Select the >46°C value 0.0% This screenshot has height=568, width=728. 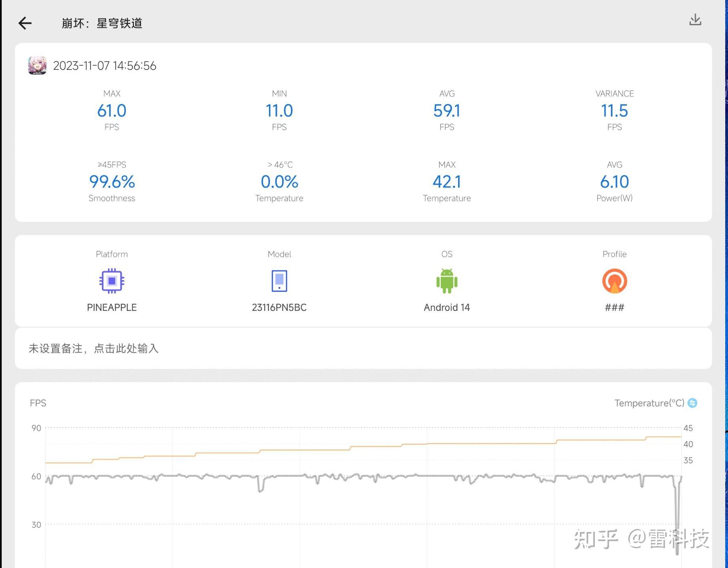click(x=279, y=182)
